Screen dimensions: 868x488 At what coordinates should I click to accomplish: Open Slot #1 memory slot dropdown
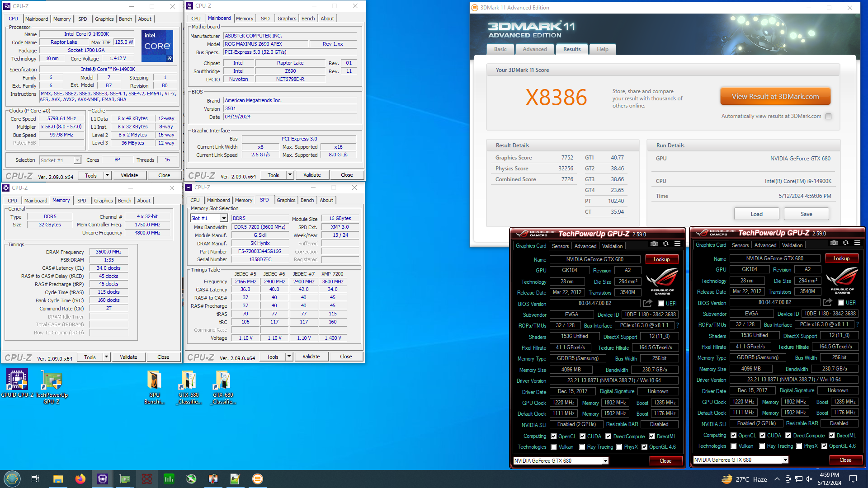(x=223, y=218)
